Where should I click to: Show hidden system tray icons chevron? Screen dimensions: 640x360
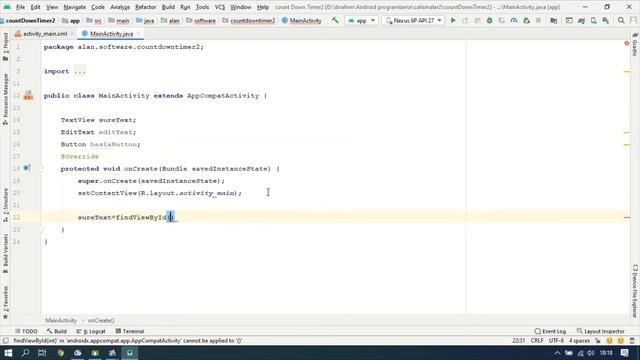557,353
